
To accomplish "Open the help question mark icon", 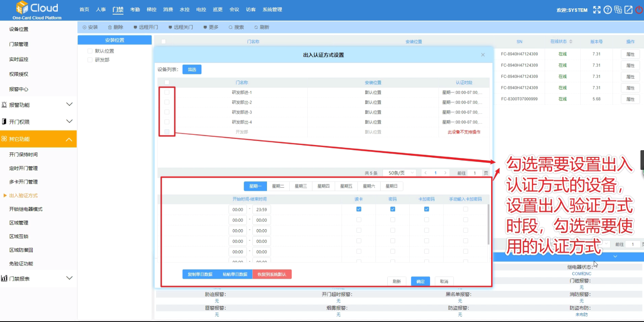I will (x=607, y=10).
